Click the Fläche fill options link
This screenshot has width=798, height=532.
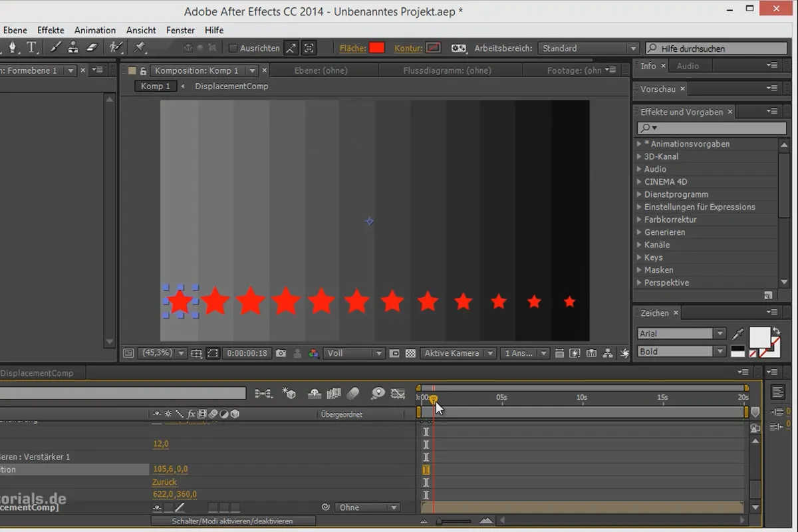(x=352, y=49)
